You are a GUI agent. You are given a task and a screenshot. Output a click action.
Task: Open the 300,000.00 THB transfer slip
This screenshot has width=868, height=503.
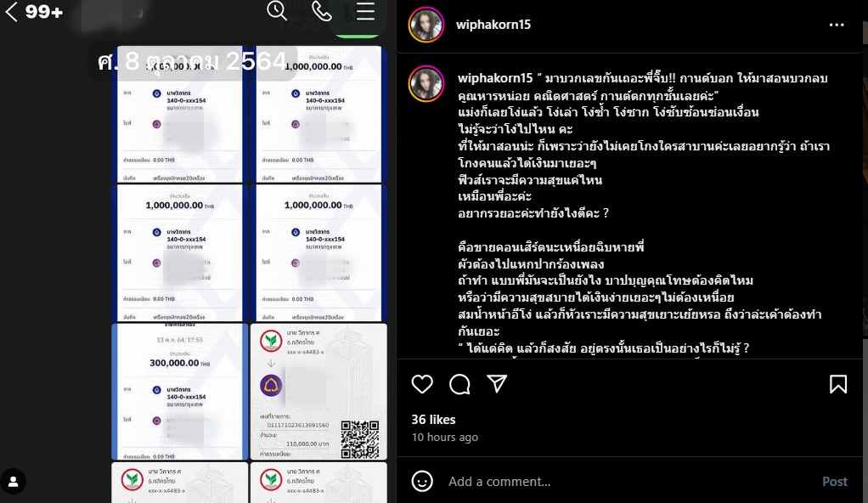[x=179, y=391]
